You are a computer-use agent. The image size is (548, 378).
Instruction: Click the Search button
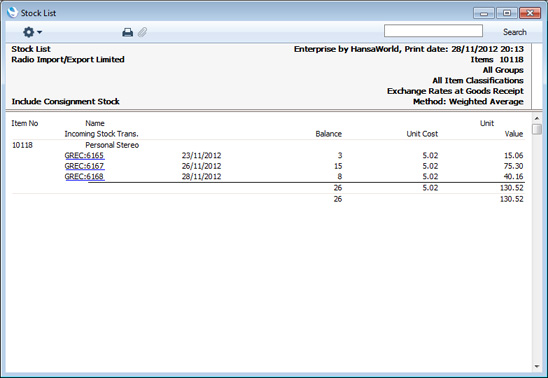tap(514, 32)
